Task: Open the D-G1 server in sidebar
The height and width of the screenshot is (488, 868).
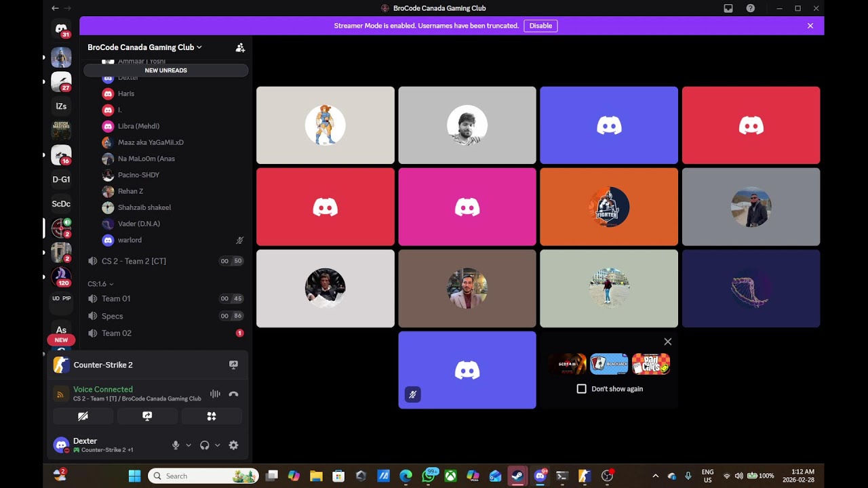Action: pyautogui.click(x=61, y=180)
